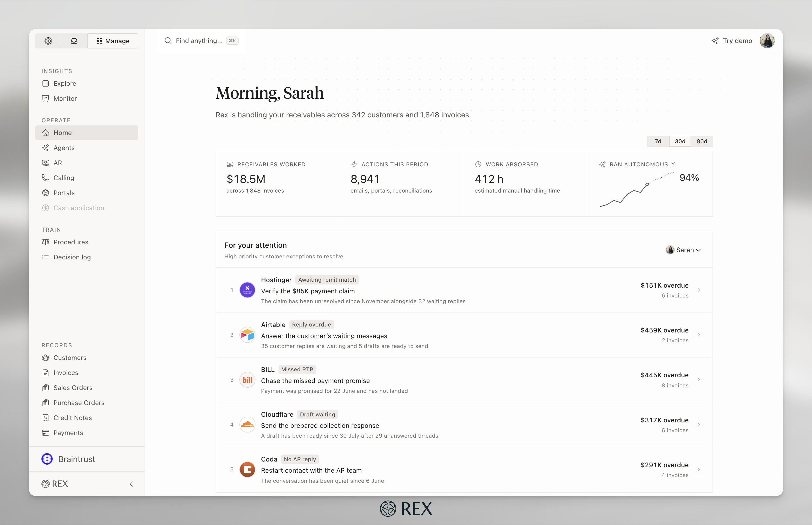This screenshot has height=525, width=812.
Task: Select the 30d time range
Action: point(680,141)
